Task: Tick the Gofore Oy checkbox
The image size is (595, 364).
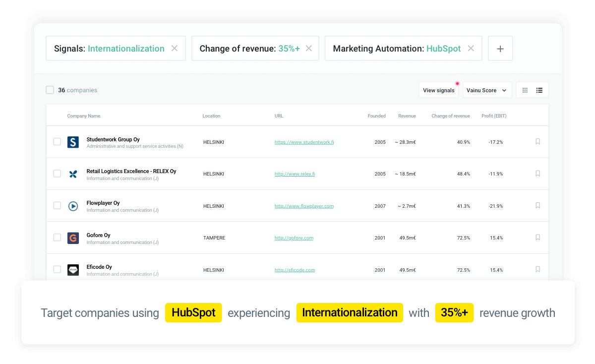Action: (57, 238)
